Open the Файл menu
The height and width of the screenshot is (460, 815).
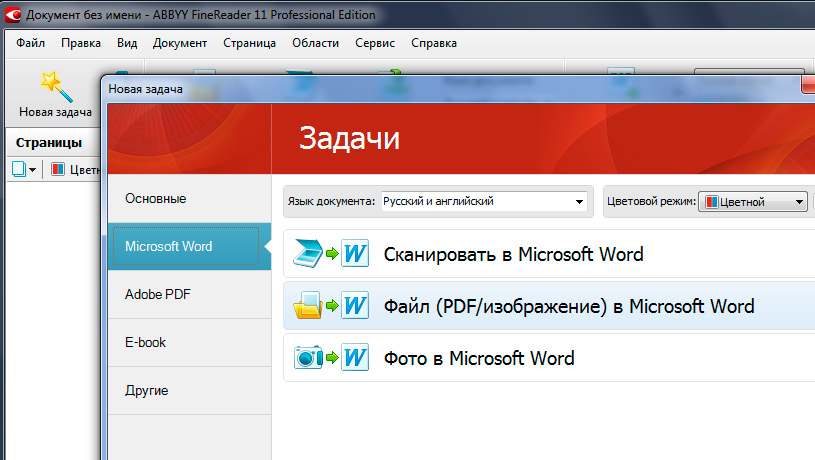click(x=30, y=43)
